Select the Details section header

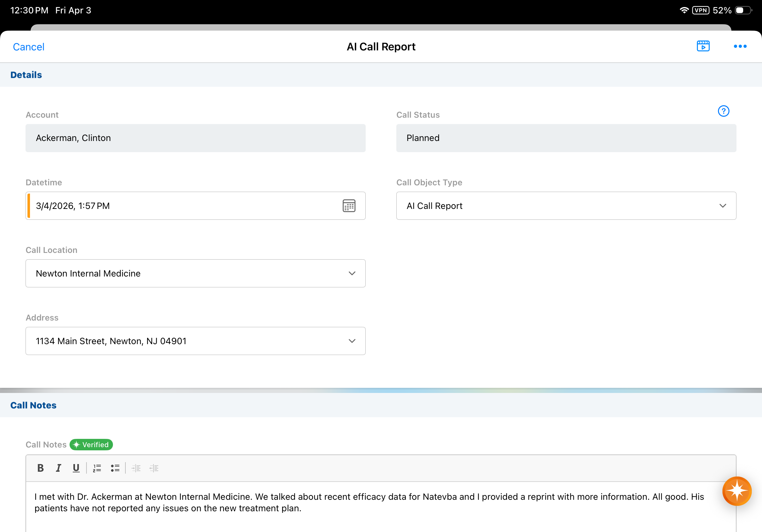click(26, 75)
